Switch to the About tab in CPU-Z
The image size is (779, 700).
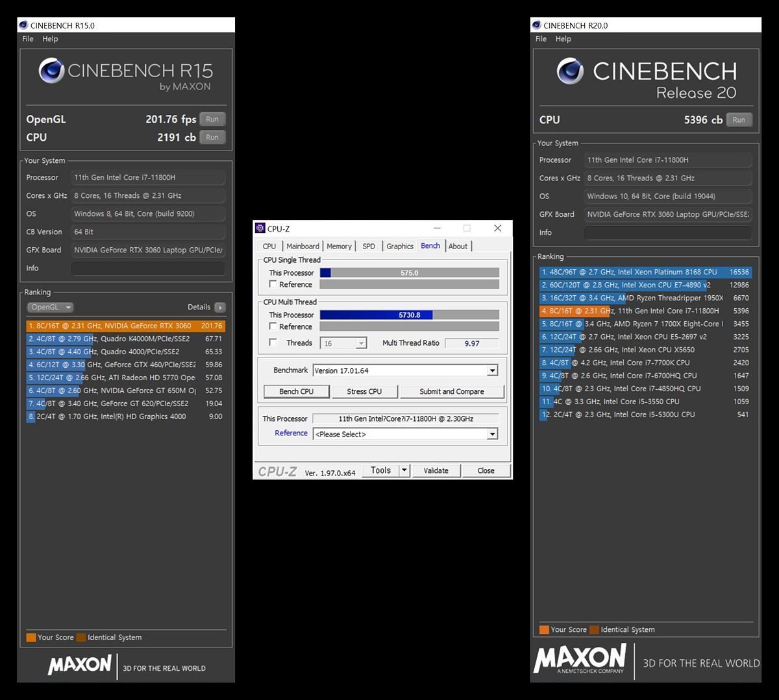458,247
